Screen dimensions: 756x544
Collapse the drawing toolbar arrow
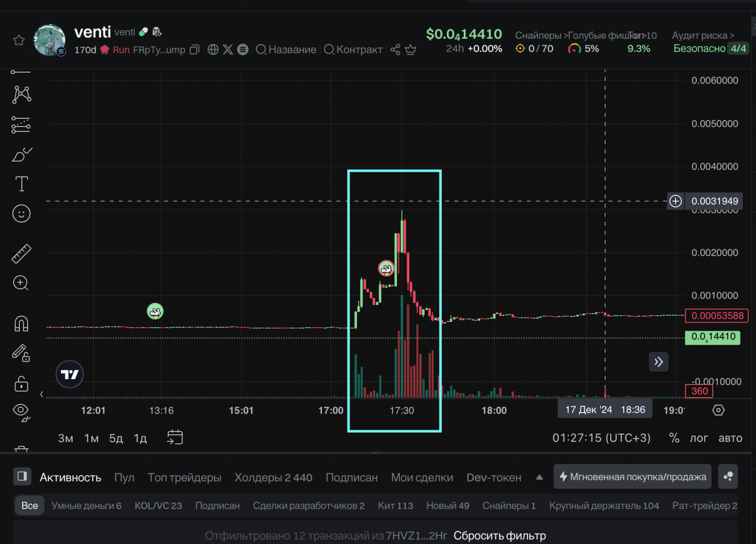click(42, 394)
